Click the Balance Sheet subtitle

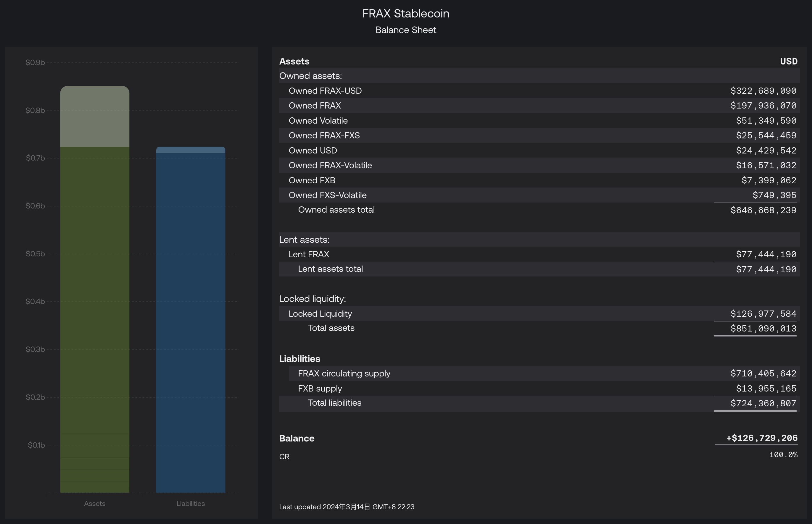tap(406, 30)
